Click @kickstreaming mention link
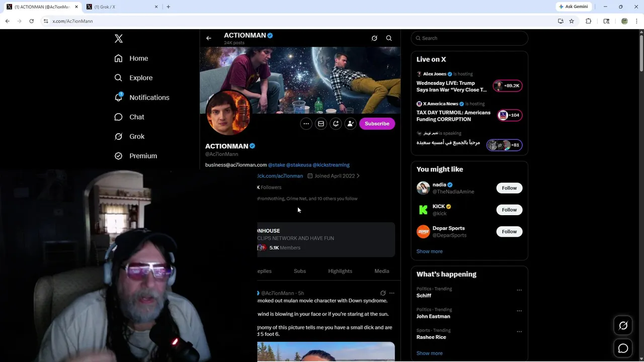The height and width of the screenshot is (362, 644). pos(331,165)
